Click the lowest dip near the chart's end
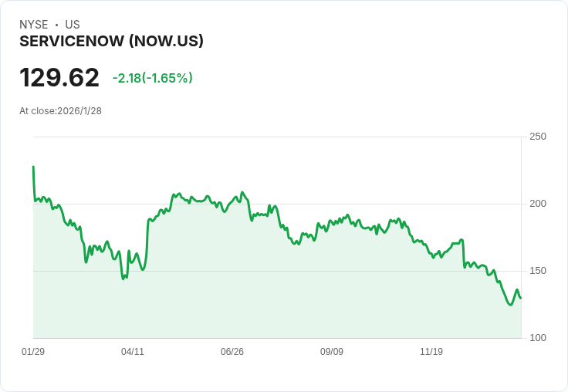This screenshot has width=568, height=392. [510, 305]
